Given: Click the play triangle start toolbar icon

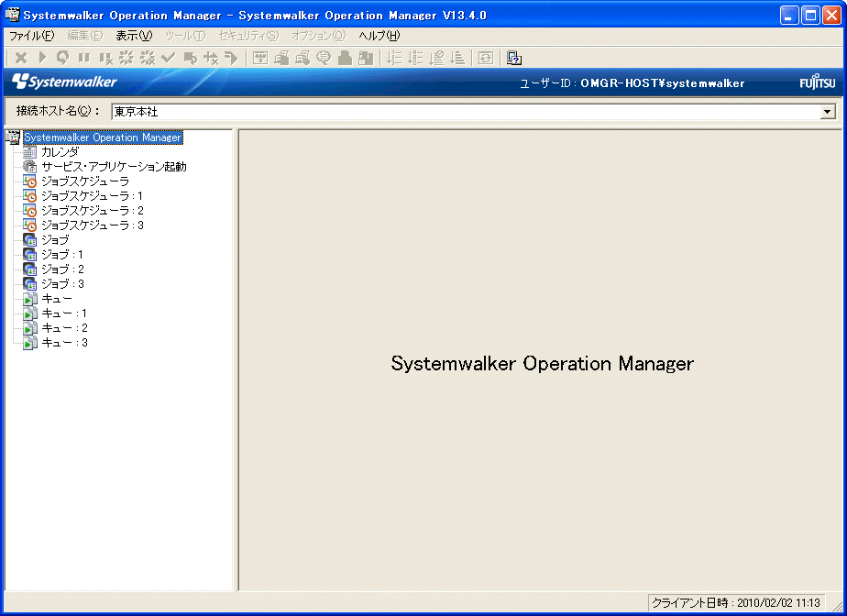Looking at the screenshot, I should (42, 57).
